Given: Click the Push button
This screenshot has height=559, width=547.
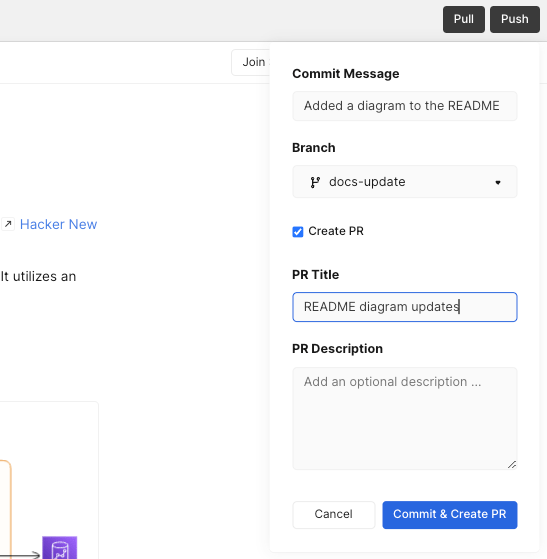Looking at the screenshot, I should pyautogui.click(x=515, y=19).
